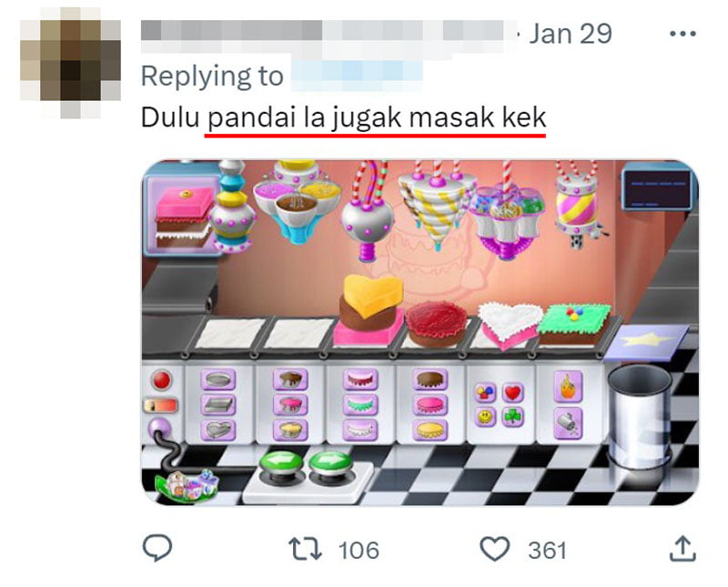Open the pixelated profile avatar
The height and width of the screenshot is (587, 728).
71,60
